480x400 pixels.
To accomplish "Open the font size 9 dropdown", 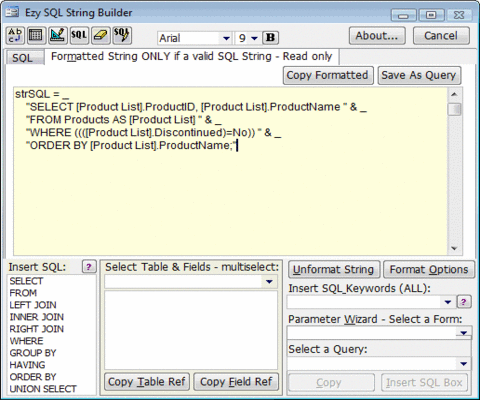I will pos(254,38).
